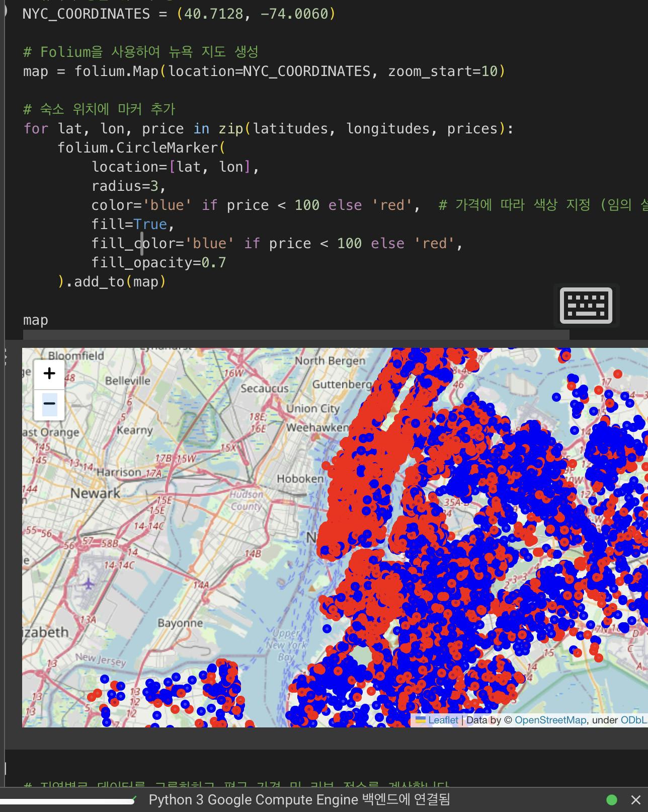The height and width of the screenshot is (812, 648).
Task: Click the Weehawken label on the map
Action: coord(317,427)
